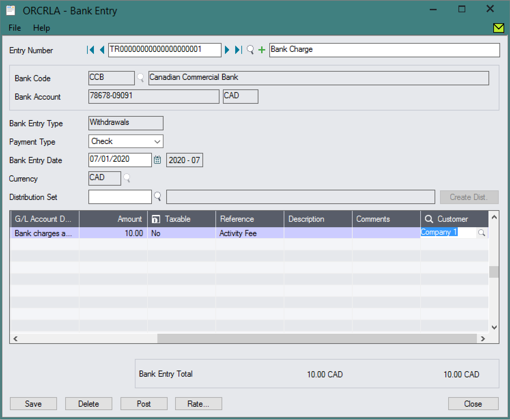Screen dimensions: 510x420
Task: Click Taxable column header zoom icon
Action: click(x=156, y=219)
